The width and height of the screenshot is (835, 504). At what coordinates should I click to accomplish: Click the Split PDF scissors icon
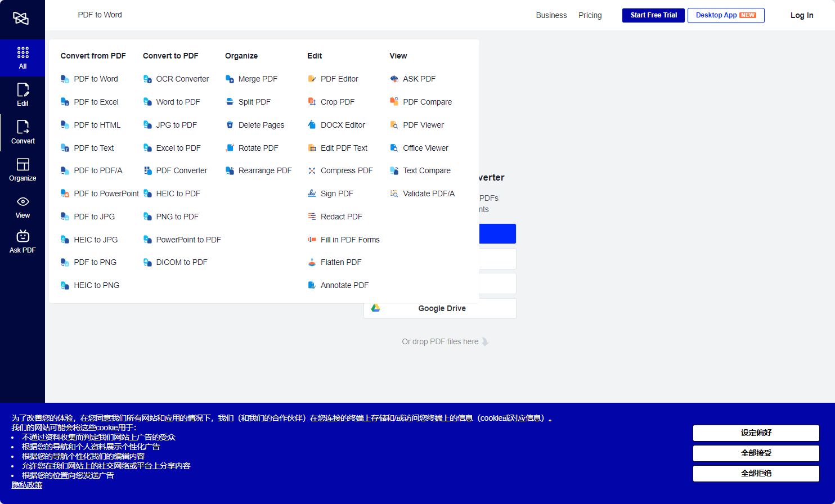tap(230, 102)
